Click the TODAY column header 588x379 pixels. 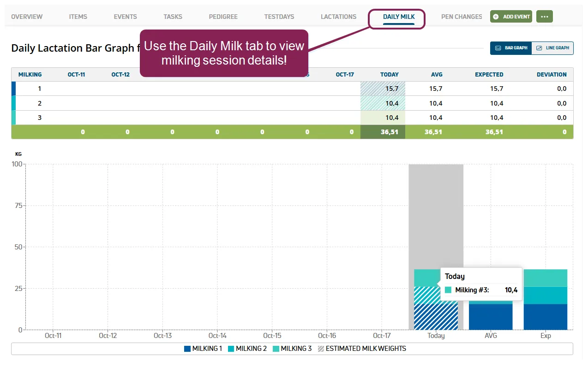pos(390,75)
